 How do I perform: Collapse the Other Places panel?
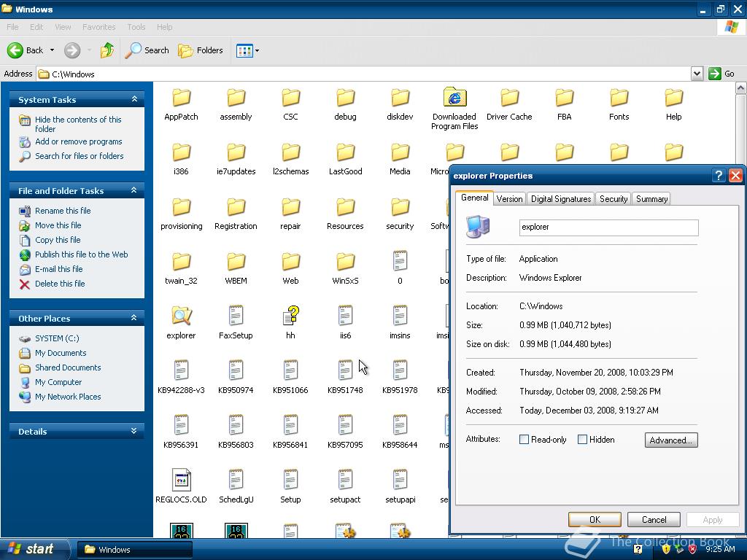click(134, 318)
